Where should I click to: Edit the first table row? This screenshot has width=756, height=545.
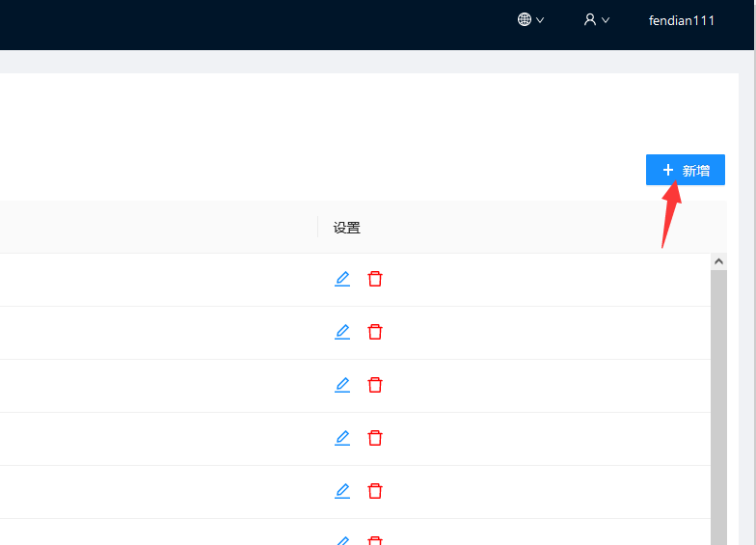(x=342, y=279)
